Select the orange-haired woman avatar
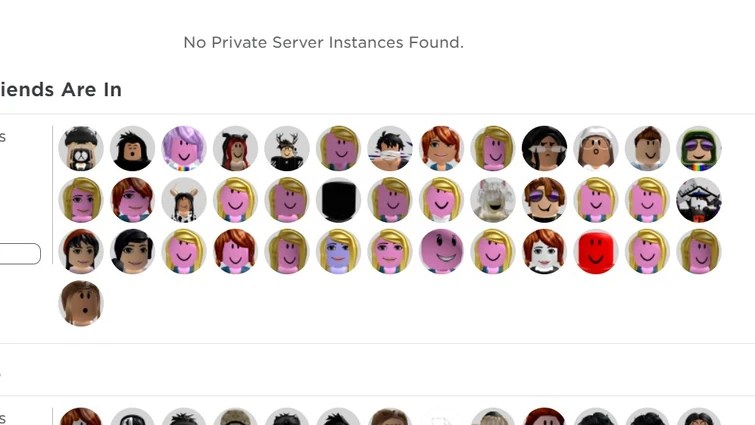 point(441,148)
